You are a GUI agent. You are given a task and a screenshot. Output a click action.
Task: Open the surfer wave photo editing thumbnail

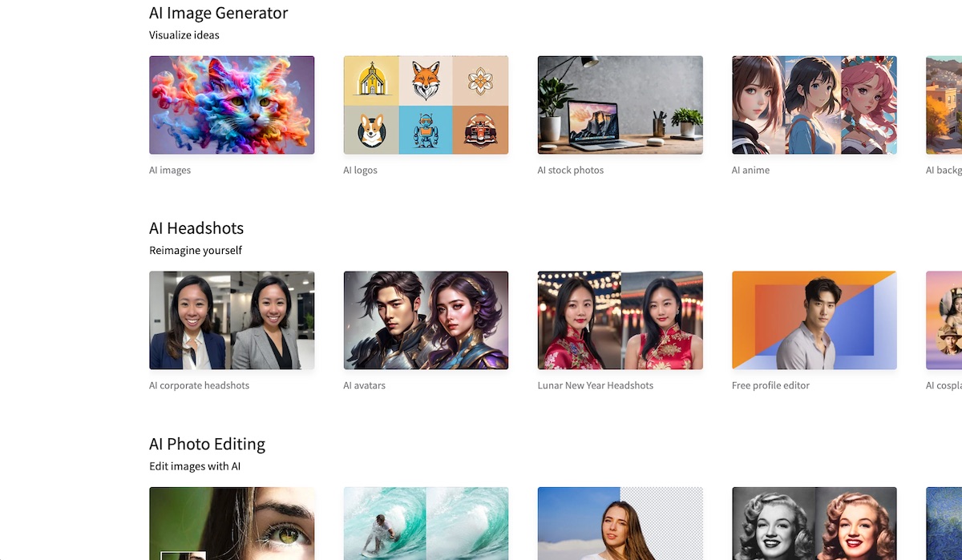pos(426,523)
